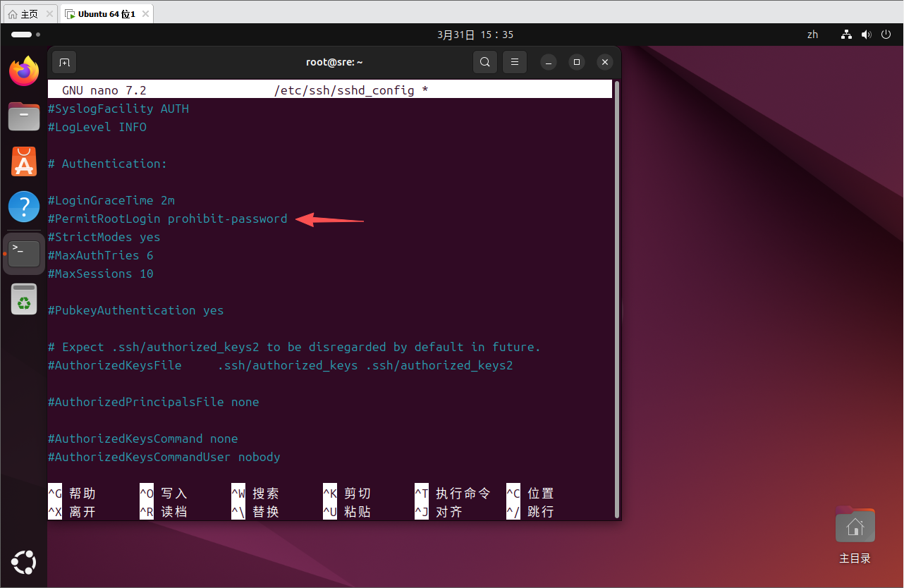Image resolution: width=904 pixels, height=588 pixels.
Task: Click the # Authentication: comment line
Action: [108, 164]
